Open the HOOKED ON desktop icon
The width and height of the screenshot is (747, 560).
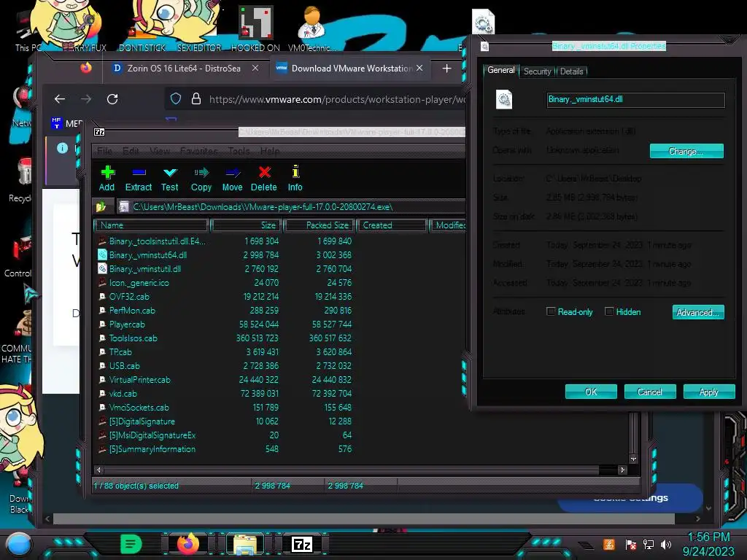pyautogui.click(x=255, y=28)
